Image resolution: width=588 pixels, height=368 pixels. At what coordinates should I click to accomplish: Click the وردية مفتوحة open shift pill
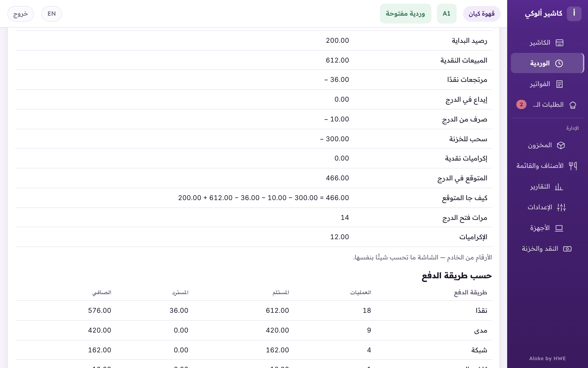[x=405, y=14]
